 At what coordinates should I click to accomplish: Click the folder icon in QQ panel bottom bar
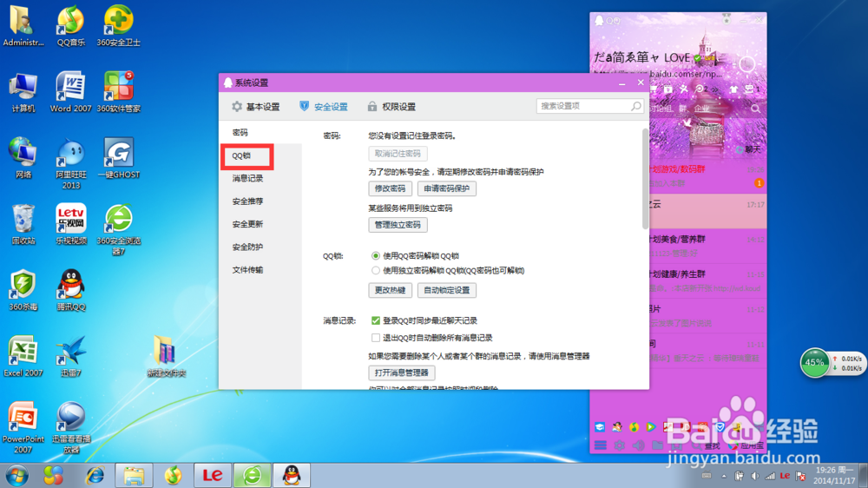pyautogui.click(x=658, y=445)
